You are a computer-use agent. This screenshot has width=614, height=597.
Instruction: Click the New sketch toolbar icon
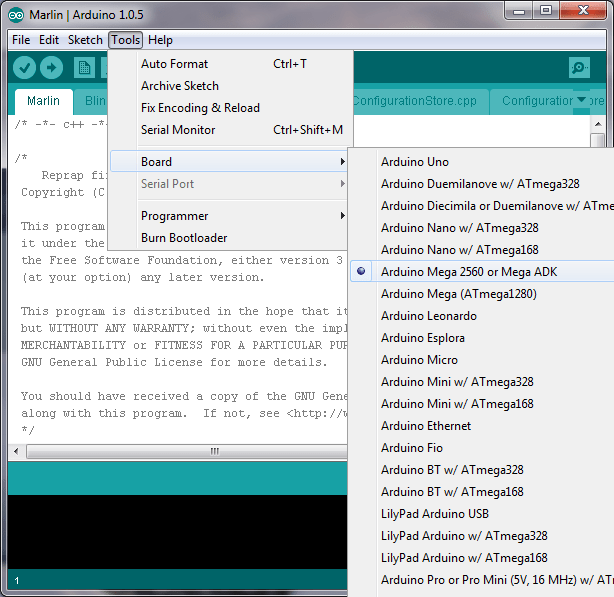point(84,67)
